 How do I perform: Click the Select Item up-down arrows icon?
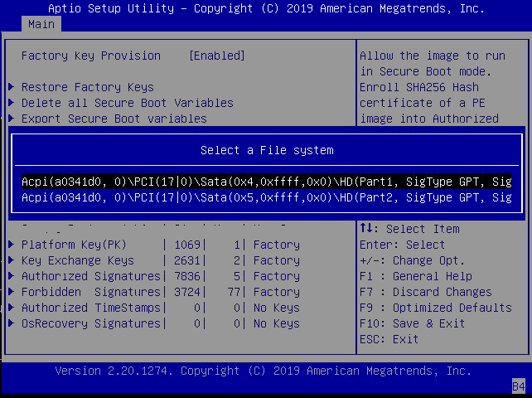[x=366, y=229]
